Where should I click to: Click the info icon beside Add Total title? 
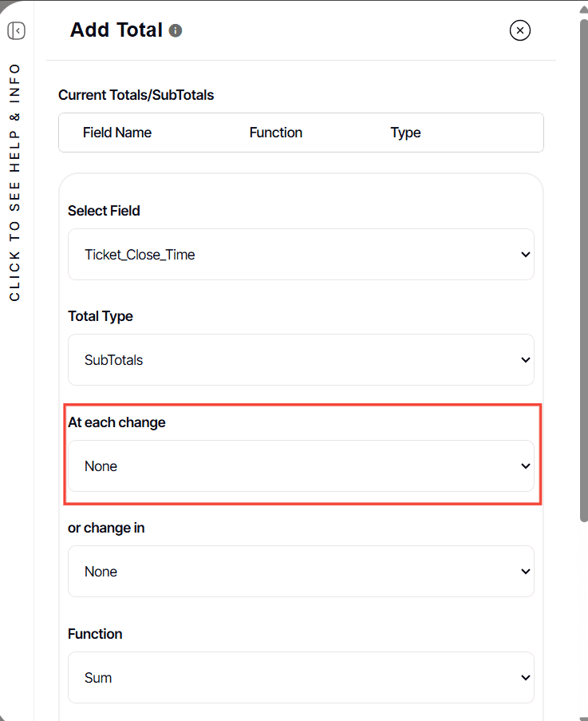175,30
